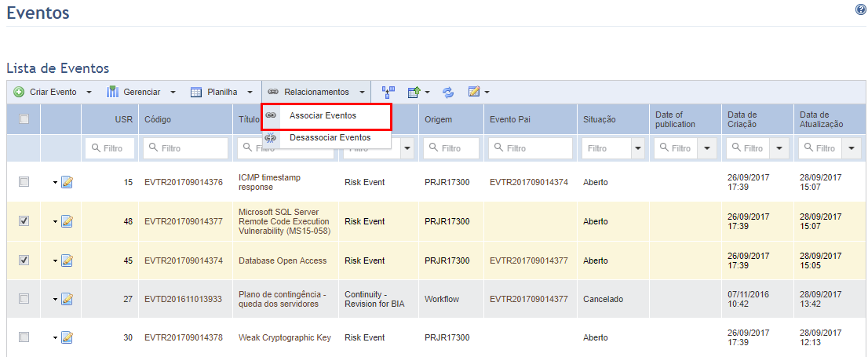The height and width of the screenshot is (357, 868).
Task: Click the Criar Evento button
Action: click(x=53, y=92)
